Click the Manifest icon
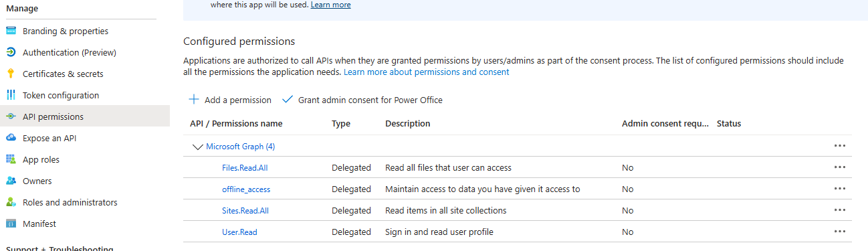Image resolution: width=868 pixels, height=251 pixels. (11, 224)
